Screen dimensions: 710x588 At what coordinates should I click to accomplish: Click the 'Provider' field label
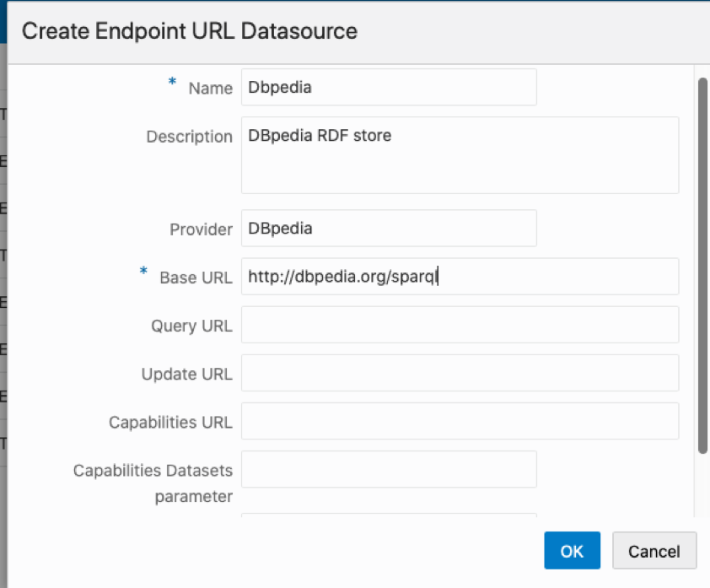(x=201, y=229)
